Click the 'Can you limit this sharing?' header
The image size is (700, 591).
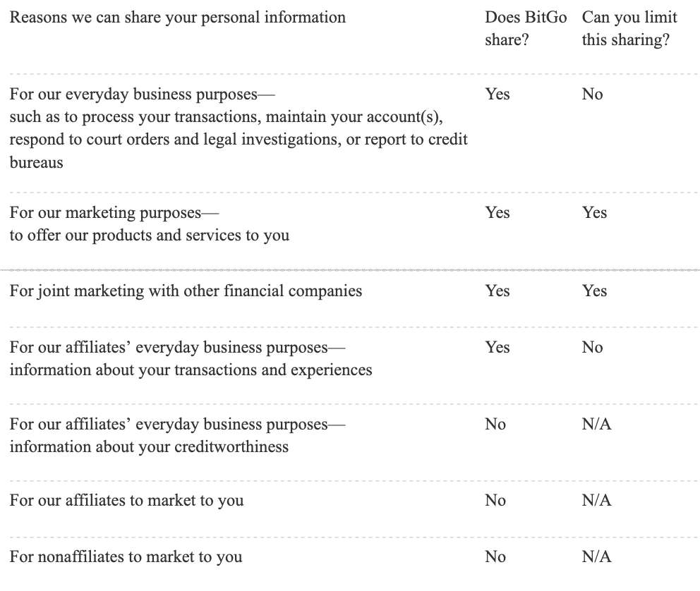(629, 28)
